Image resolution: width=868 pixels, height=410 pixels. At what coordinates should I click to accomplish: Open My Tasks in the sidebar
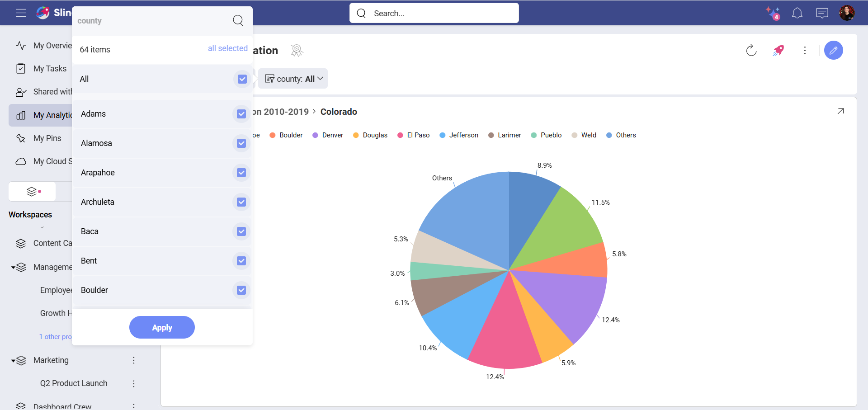[50, 69]
